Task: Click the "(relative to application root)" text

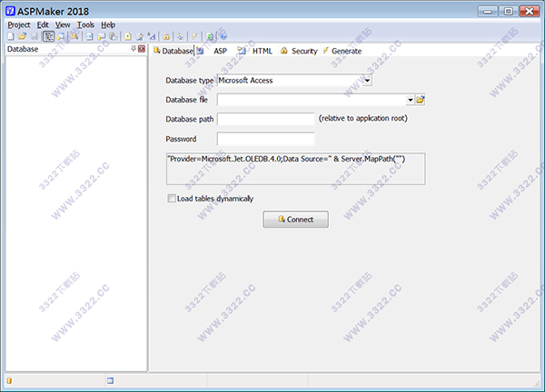Action: [x=362, y=118]
